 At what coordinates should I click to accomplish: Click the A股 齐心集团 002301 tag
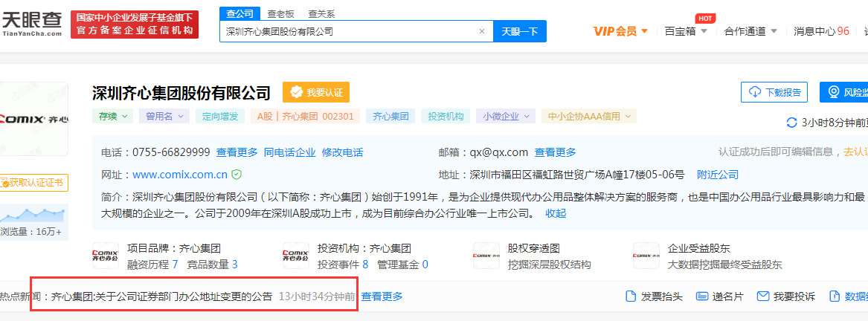tap(305, 116)
